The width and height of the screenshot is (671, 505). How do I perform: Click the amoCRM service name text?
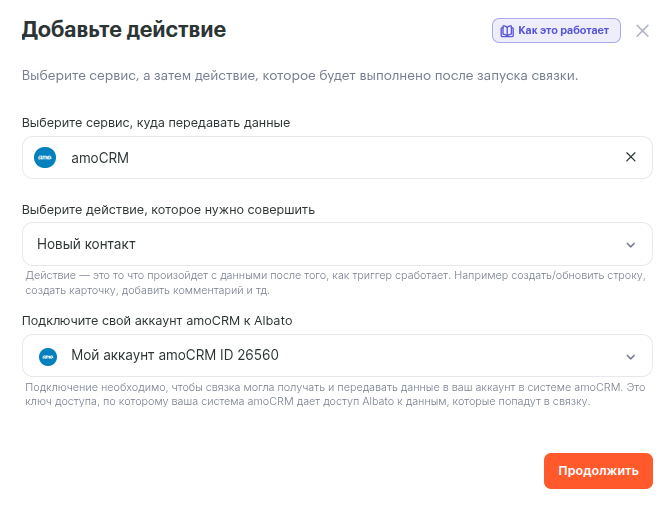click(x=100, y=158)
